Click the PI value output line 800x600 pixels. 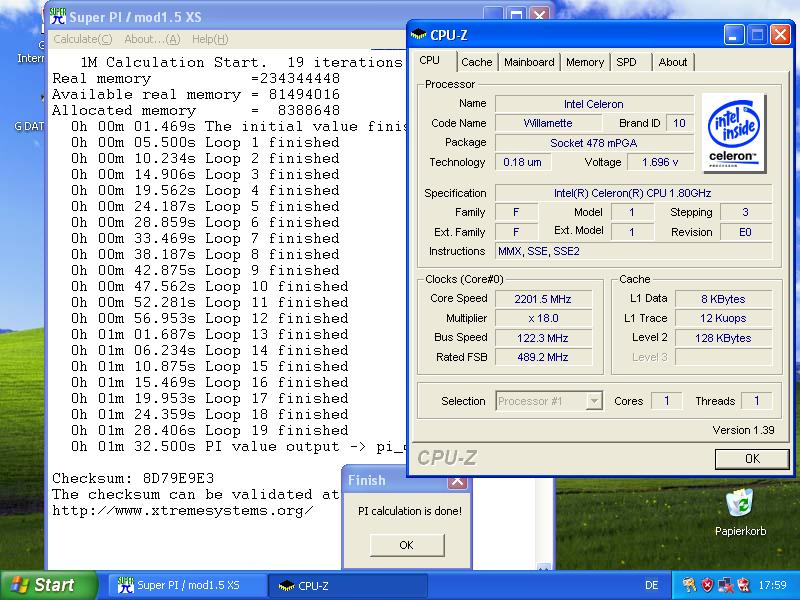click(238, 446)
